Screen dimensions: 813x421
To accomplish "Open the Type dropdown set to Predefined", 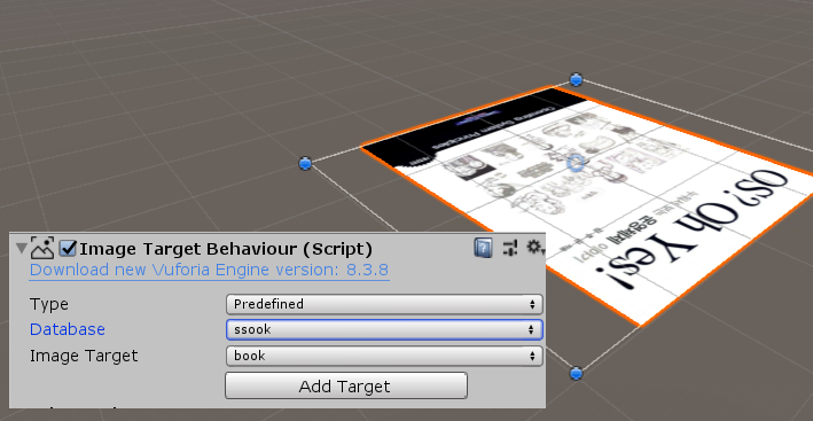I will (384, 304).
